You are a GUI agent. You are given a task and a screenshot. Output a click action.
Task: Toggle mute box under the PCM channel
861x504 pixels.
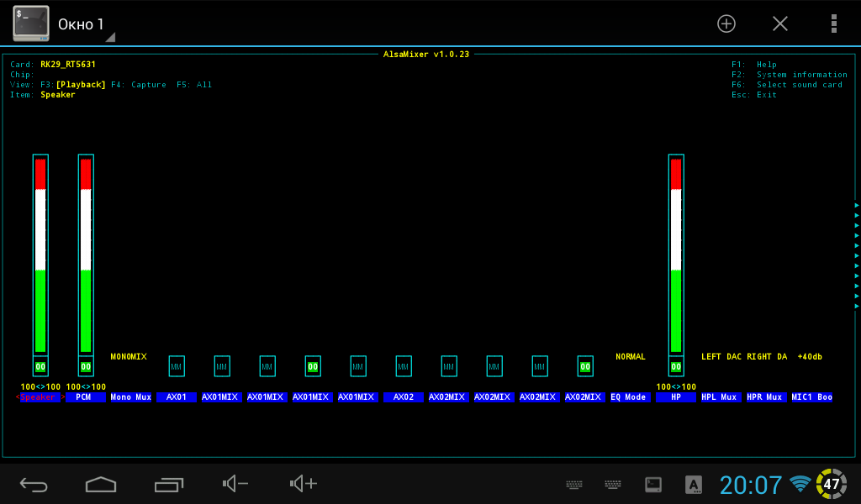86,367
